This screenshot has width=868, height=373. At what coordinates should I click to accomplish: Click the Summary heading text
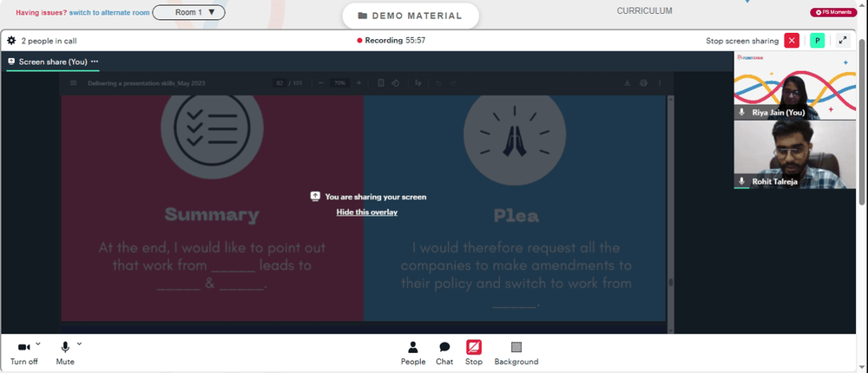(x=212, y=215)
